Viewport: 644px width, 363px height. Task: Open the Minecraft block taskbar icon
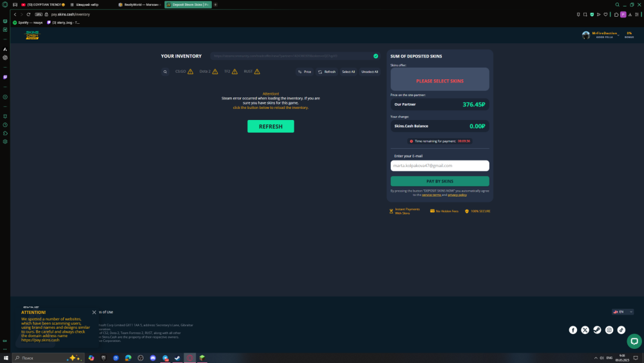[x=202, y=358]
